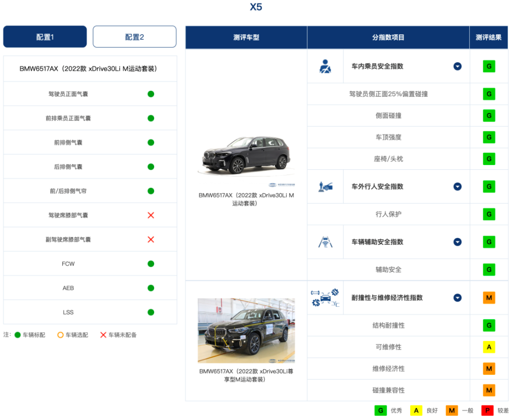Collapse the 耐撞性与维修经济性指数 section arrow
This screenshot has height=420, width=514.
(457, 297)
